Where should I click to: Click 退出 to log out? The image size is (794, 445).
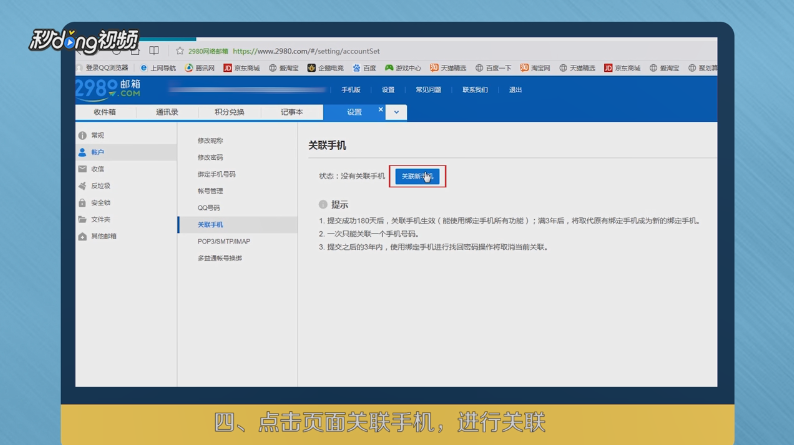[x=515, y=90]
